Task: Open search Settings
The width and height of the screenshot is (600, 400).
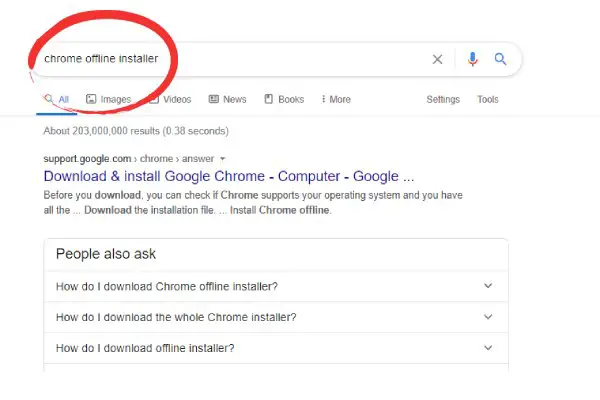Action: [x=443, y=99]
